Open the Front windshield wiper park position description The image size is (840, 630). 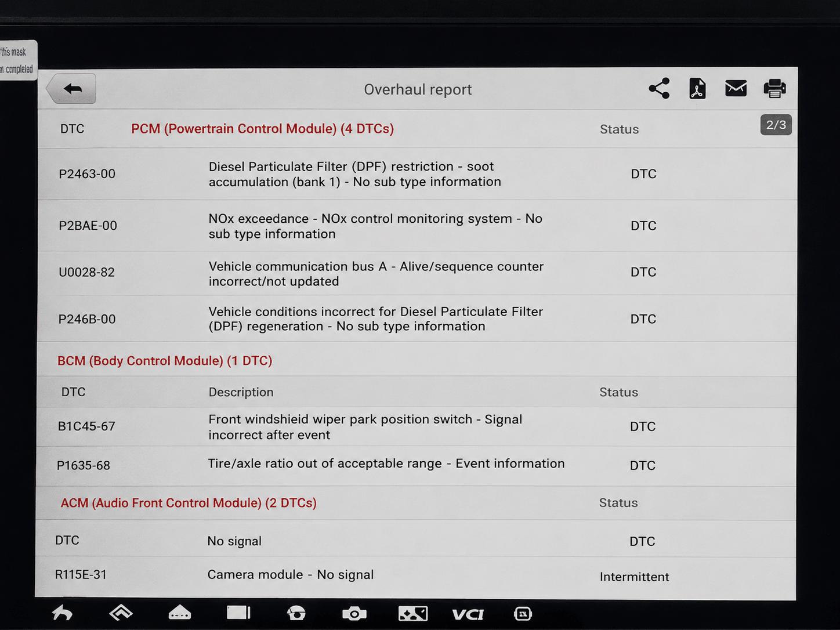pyautogui.click(x=365, y=427)
